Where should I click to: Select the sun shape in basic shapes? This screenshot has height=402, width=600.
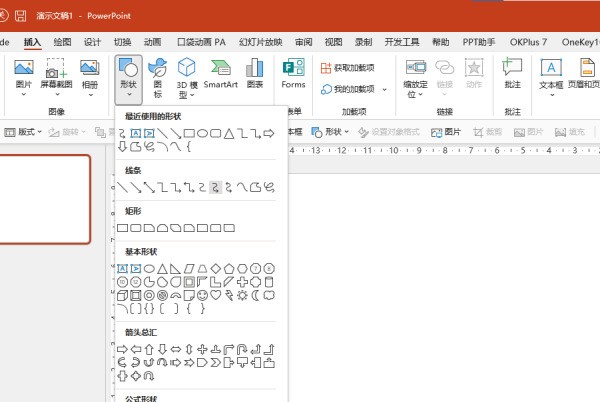coord(241,296)
